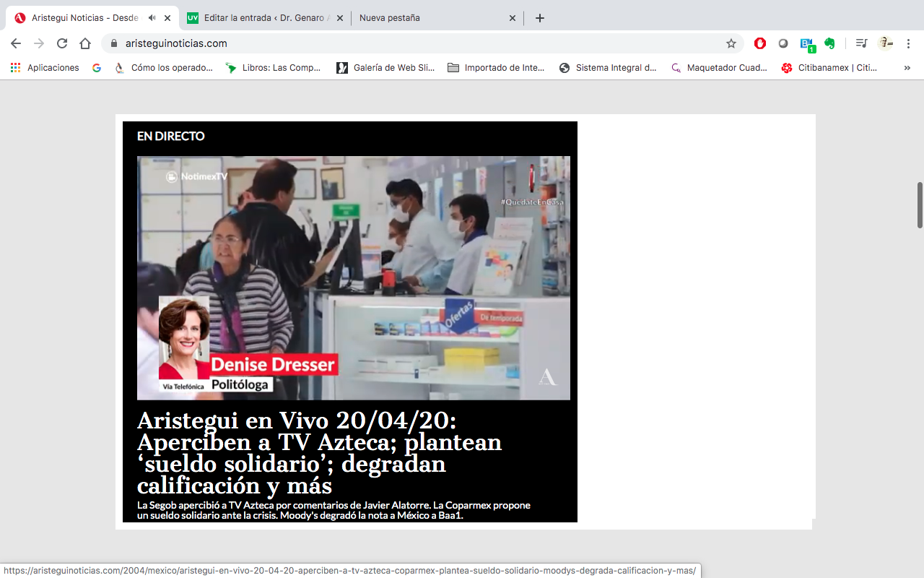Reload the current page

click(x=62, y=43)
